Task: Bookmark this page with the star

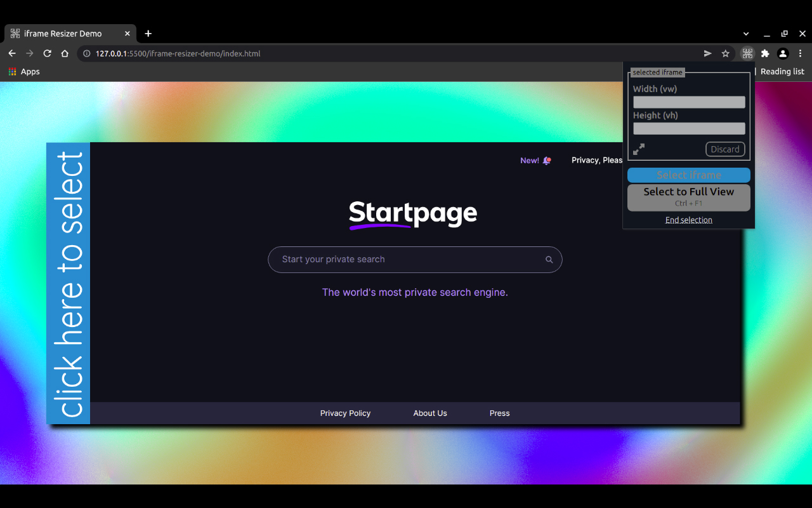Action: [x=726, y=53]
